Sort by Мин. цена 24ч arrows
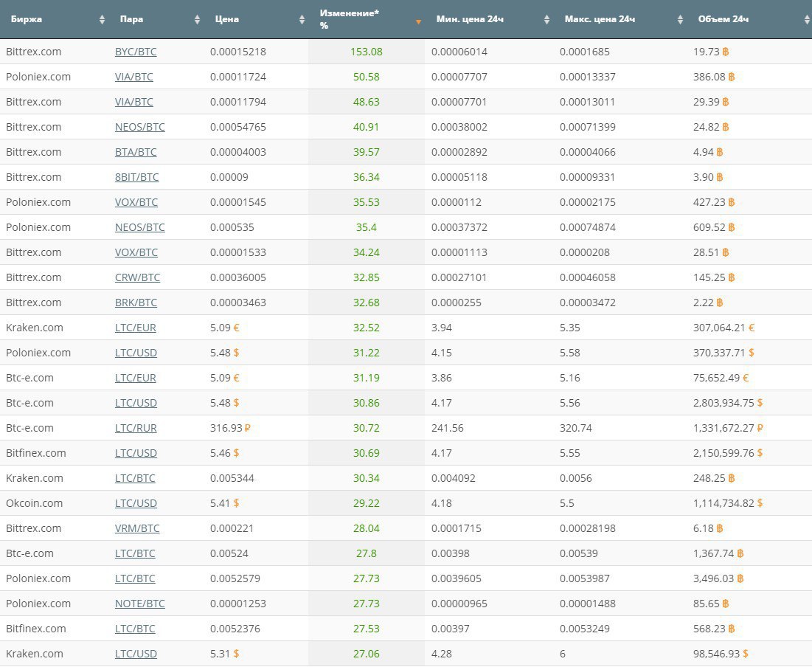This screenshot has height=667, width=812. (546, 20)
